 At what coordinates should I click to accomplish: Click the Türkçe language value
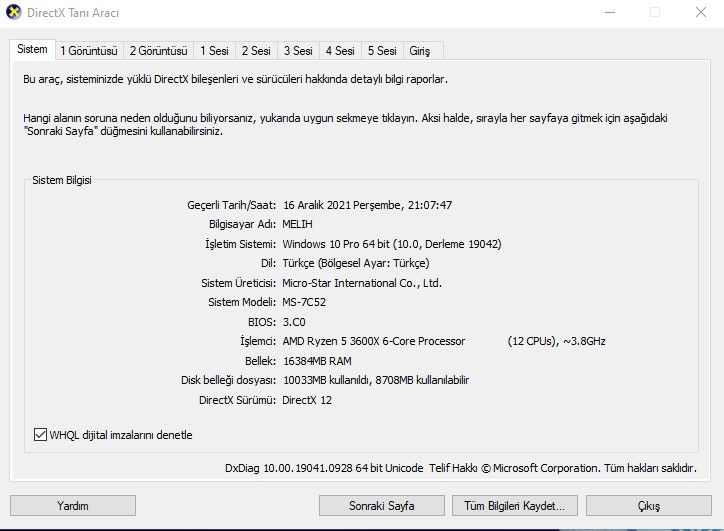click(x=356, y=263)
